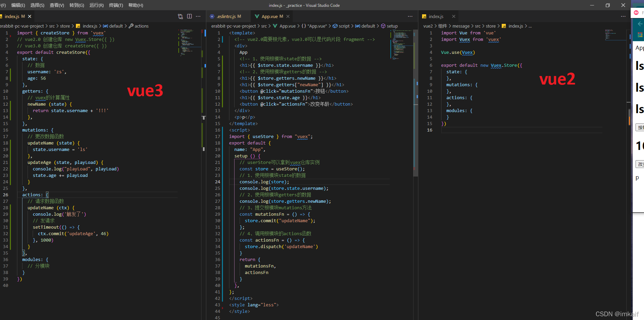Screen dimensions: 644x320
Task: Split the left editor to the right
Action: [190, 16]
